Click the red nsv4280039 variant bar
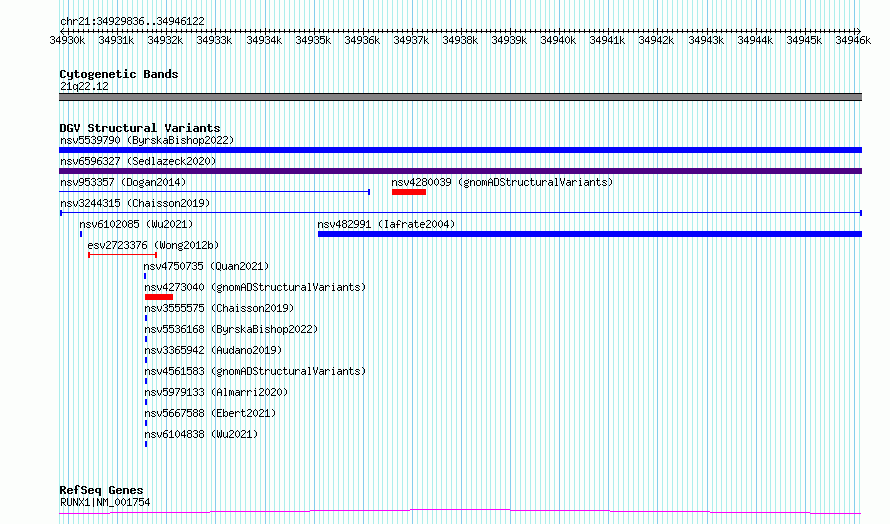This screenshot has height=524, width=890. 409,192
